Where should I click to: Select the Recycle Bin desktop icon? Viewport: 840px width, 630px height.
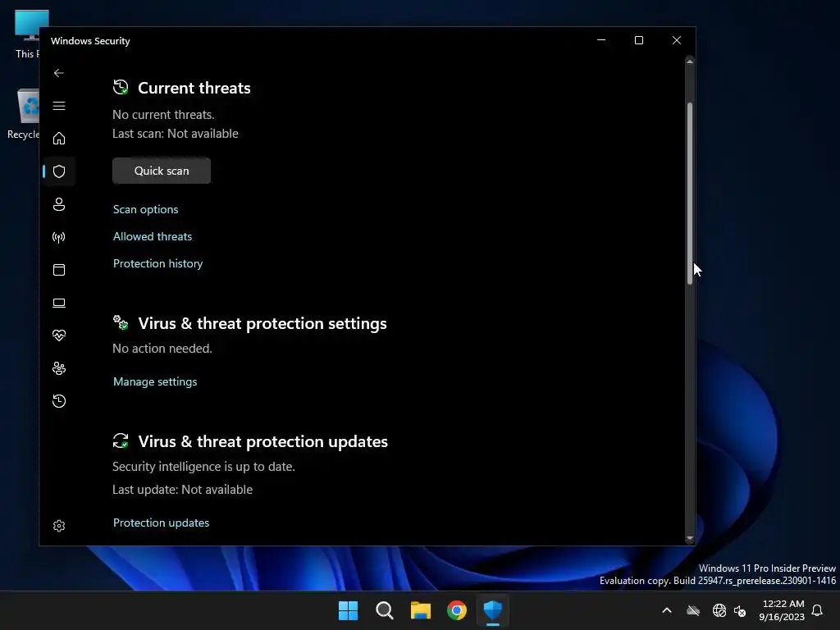pos(24,114)
